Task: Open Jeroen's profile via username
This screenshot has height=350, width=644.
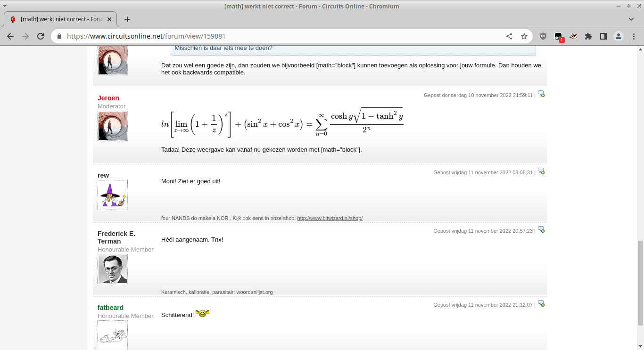Action: [x=108, y=98]
